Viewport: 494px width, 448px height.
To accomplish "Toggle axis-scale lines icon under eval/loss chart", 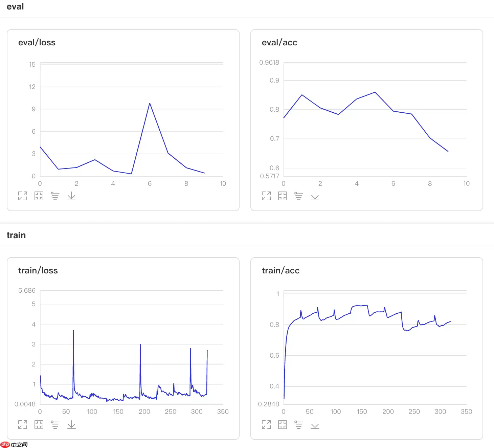I will pos(55,196).
